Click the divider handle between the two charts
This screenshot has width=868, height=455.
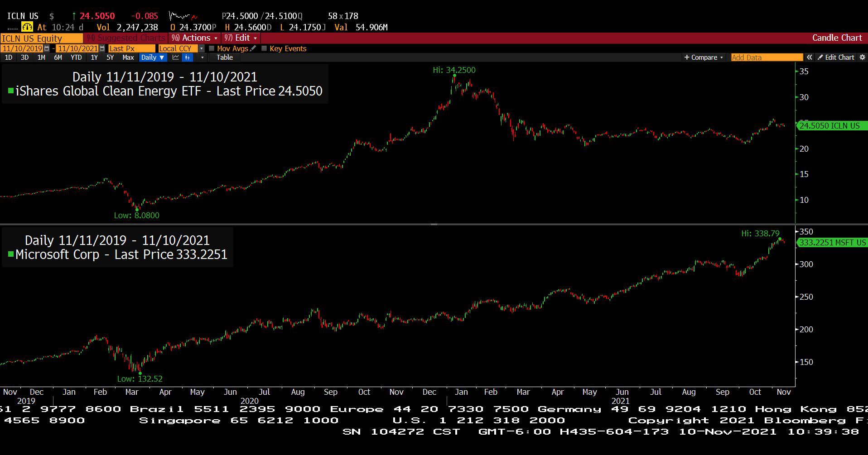pyautogui.click(x=434, y=224)
